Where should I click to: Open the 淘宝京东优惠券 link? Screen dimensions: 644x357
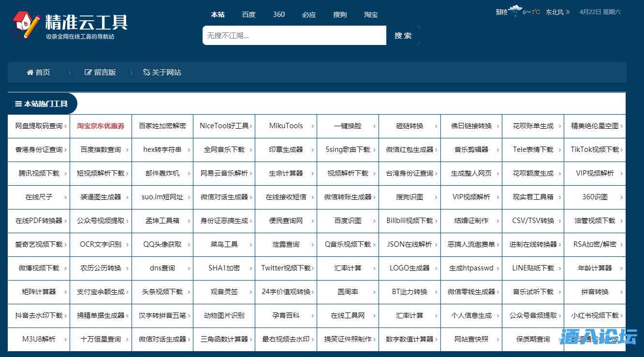click(101, 126)
